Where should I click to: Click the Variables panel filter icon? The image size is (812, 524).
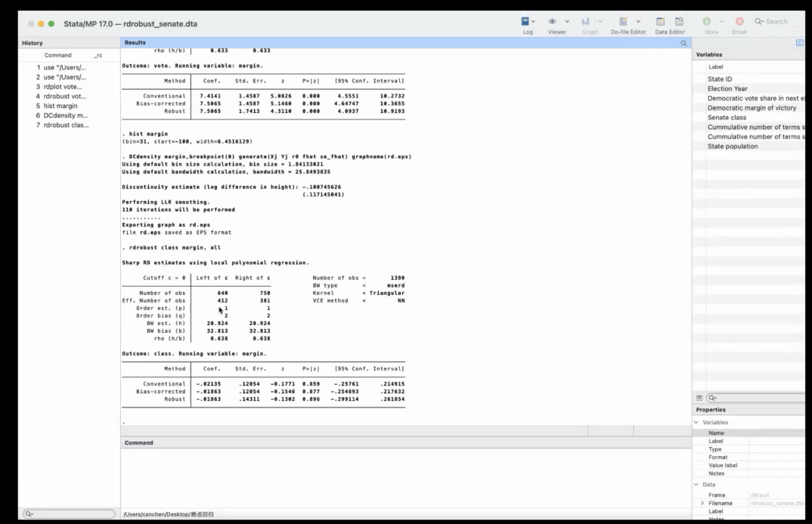pos(699,397)
